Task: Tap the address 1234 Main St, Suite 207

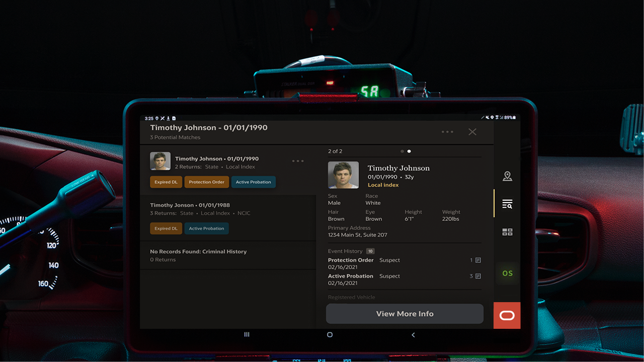Action: [358, 235]
